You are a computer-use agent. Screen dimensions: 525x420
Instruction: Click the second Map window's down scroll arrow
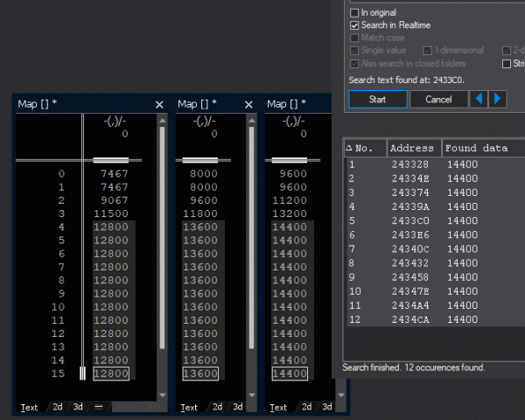click(251, 395)
